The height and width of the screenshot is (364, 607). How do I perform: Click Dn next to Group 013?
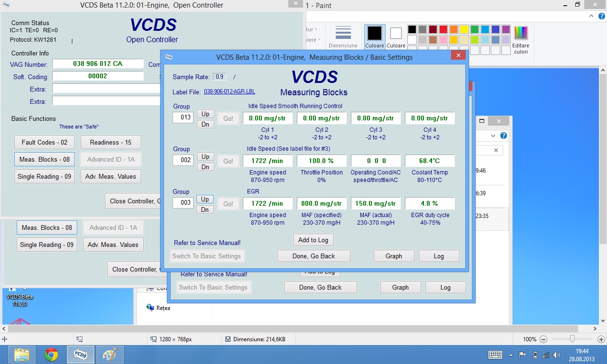click(205, 124)
